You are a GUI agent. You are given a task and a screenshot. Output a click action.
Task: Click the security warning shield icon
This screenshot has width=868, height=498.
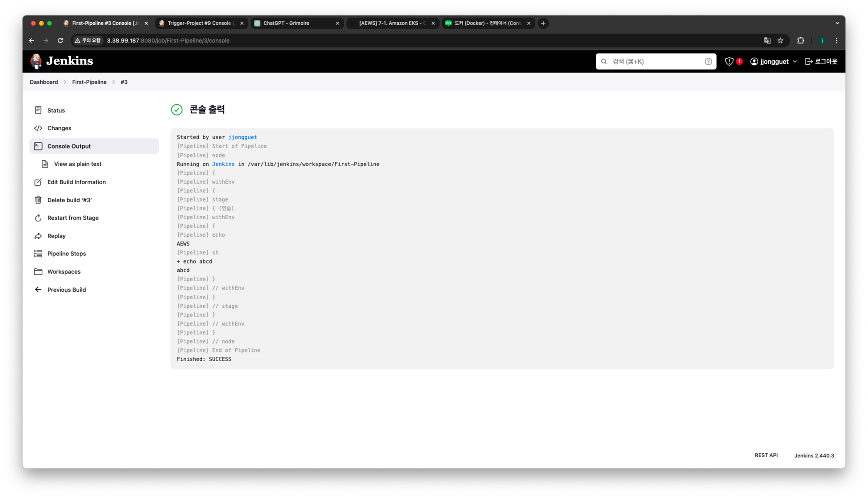coord(729,62)
